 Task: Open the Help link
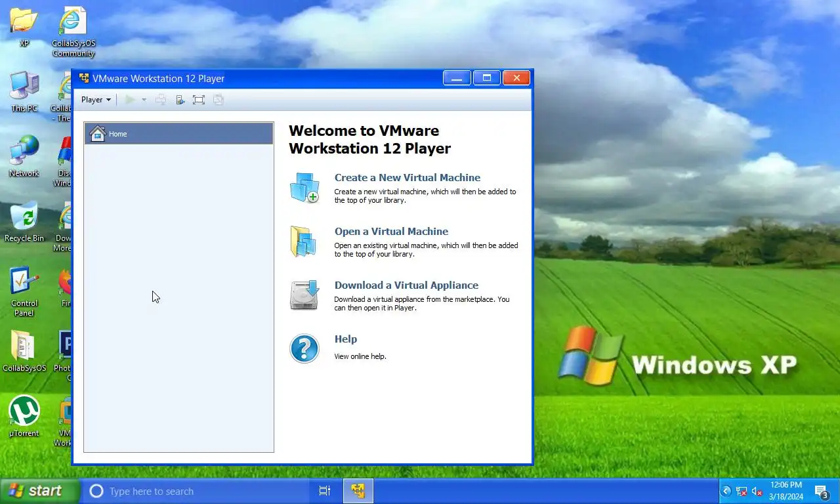point(346,339)
